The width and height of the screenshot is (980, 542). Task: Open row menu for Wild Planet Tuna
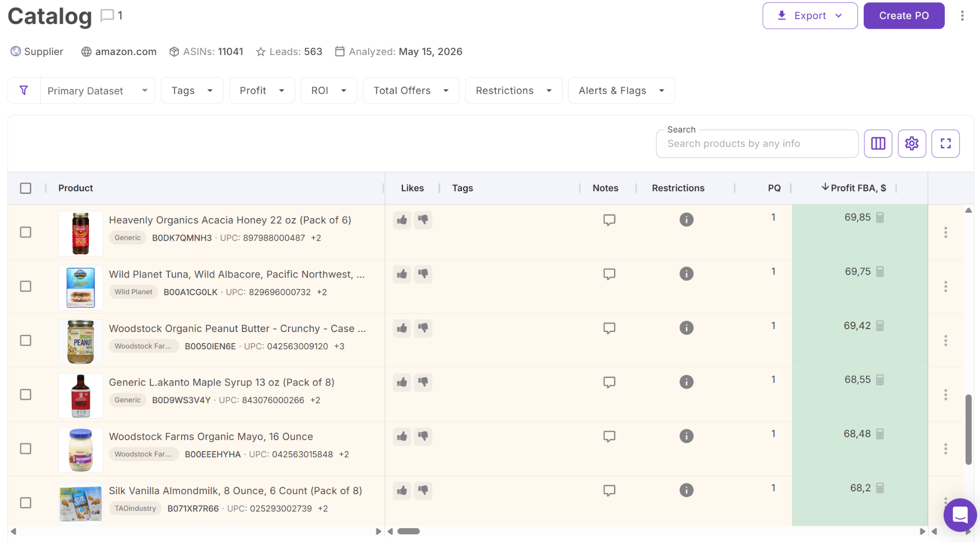coord(945,287)
